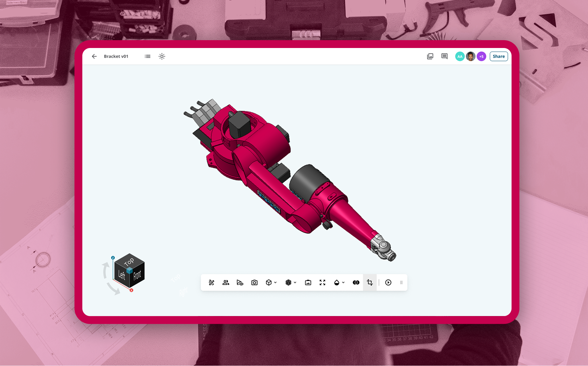Toggle the crop section tool

click(370, 283)
